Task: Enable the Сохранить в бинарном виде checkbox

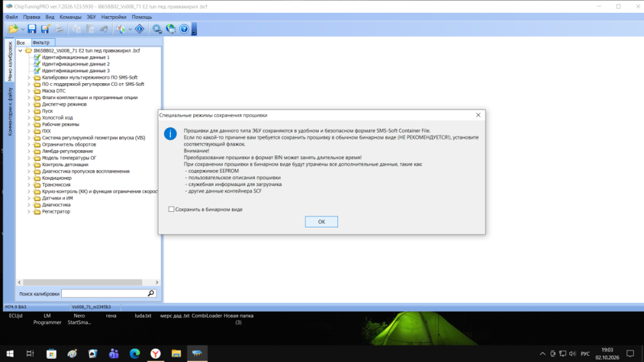Action: tap(171, 209)
